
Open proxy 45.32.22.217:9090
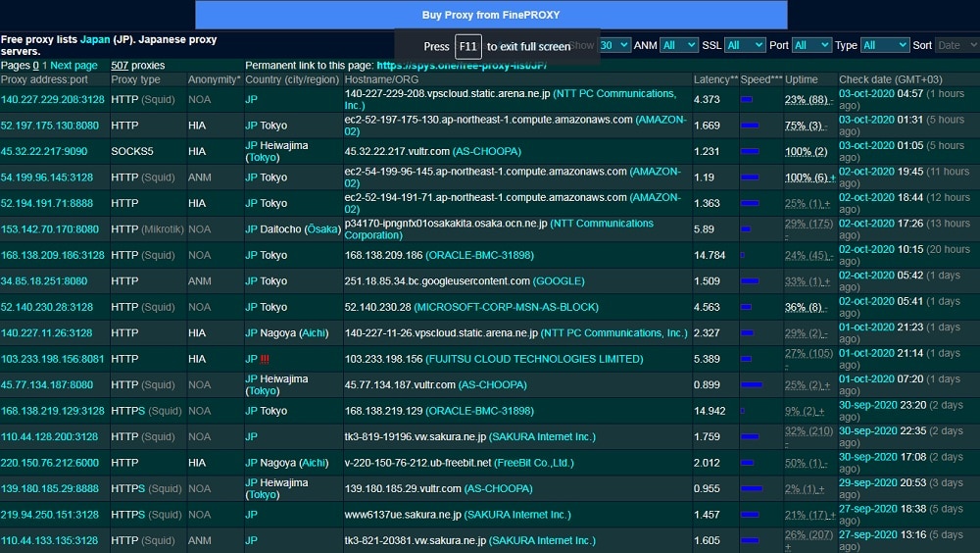coord(44,151)
